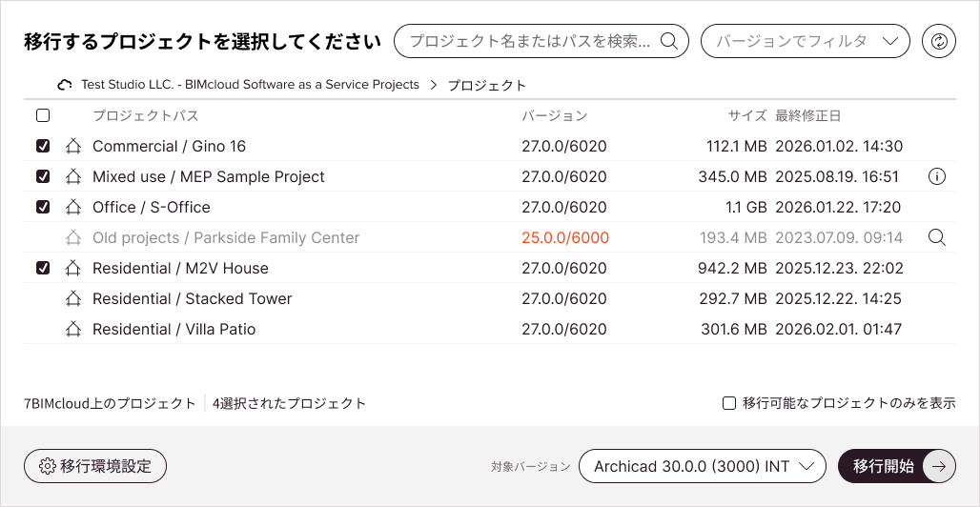Click the house icon of Parkside Family Center
This screenshot has height=507, width=980.
(x=73, y=237)
